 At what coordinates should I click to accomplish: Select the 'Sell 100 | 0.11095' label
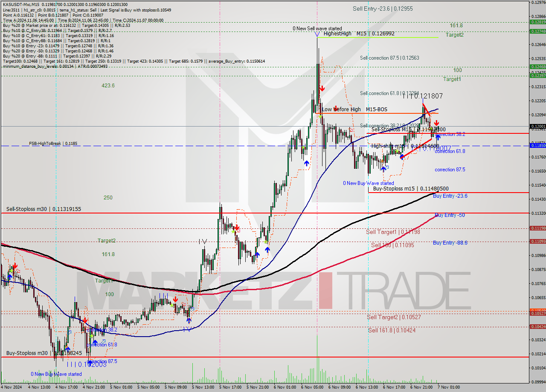392,245
